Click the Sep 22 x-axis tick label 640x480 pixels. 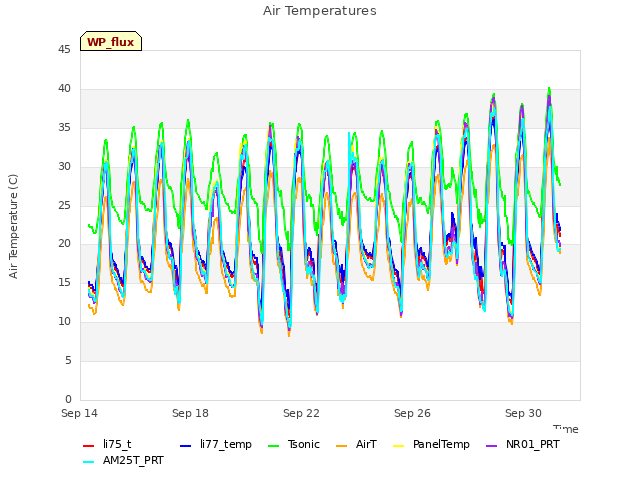click(x=301, y=413)
